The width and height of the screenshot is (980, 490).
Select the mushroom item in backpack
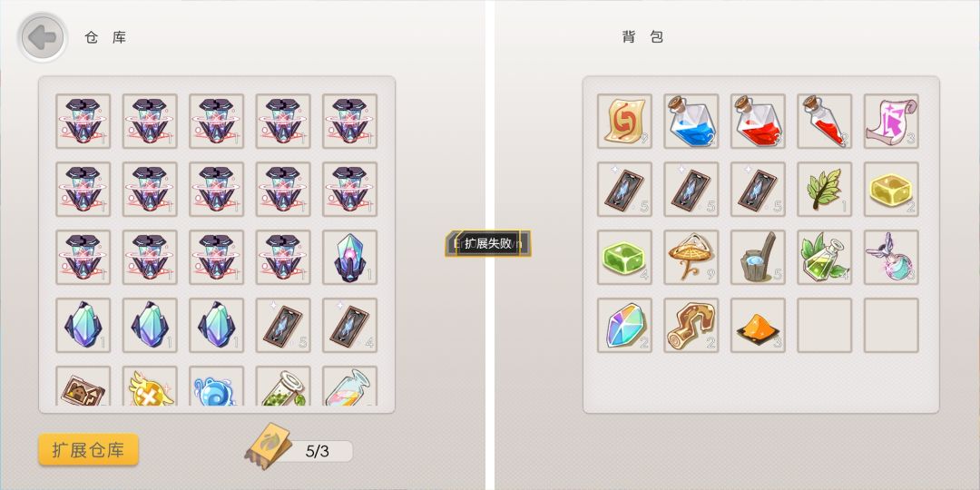coord(691,258)
